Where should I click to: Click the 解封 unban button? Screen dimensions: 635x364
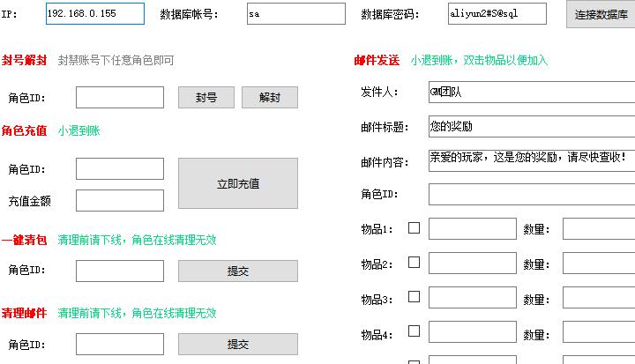tap(270, 98)
